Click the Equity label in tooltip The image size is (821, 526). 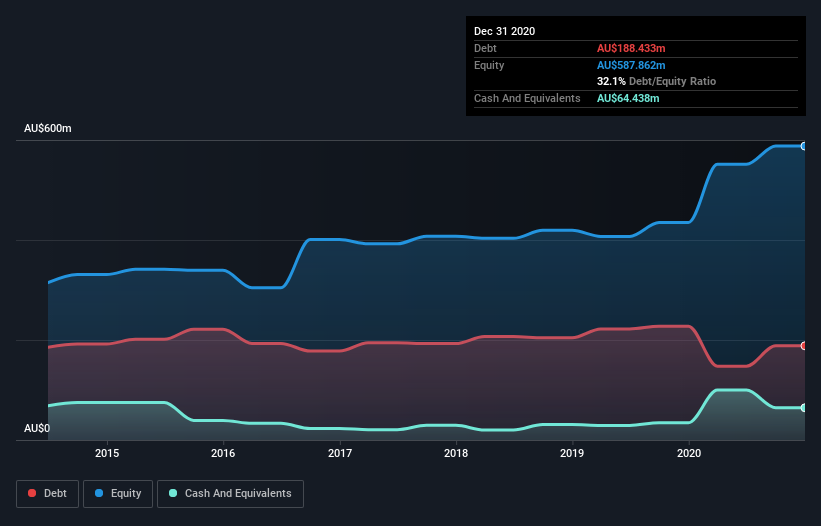[x=489, y=65]
